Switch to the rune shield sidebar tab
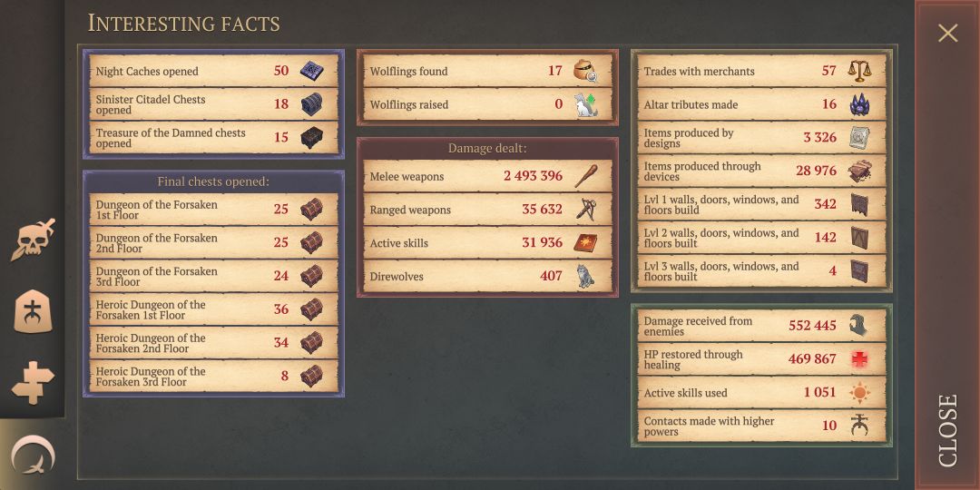 33,311
